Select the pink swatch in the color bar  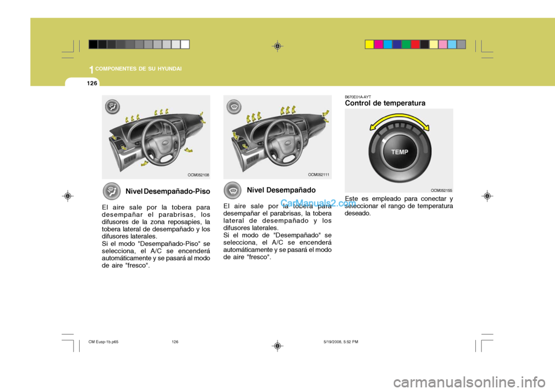point(443,45)
